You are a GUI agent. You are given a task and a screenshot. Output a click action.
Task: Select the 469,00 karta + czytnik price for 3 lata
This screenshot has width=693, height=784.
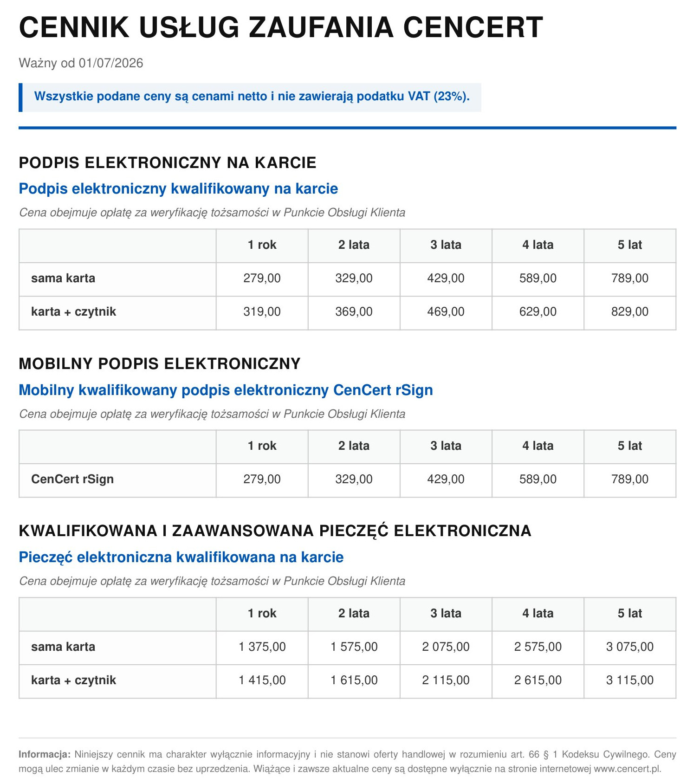pyautogui.click(x=446, y=312)
